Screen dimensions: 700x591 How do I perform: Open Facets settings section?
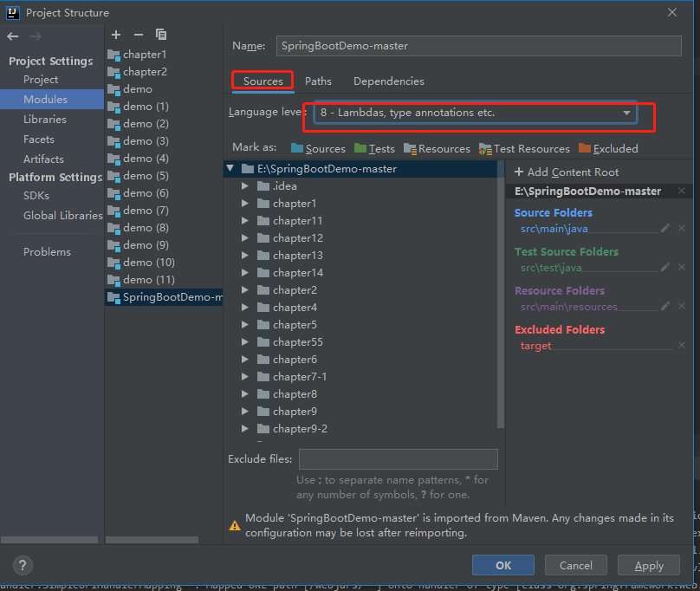(x=39, y=140)
